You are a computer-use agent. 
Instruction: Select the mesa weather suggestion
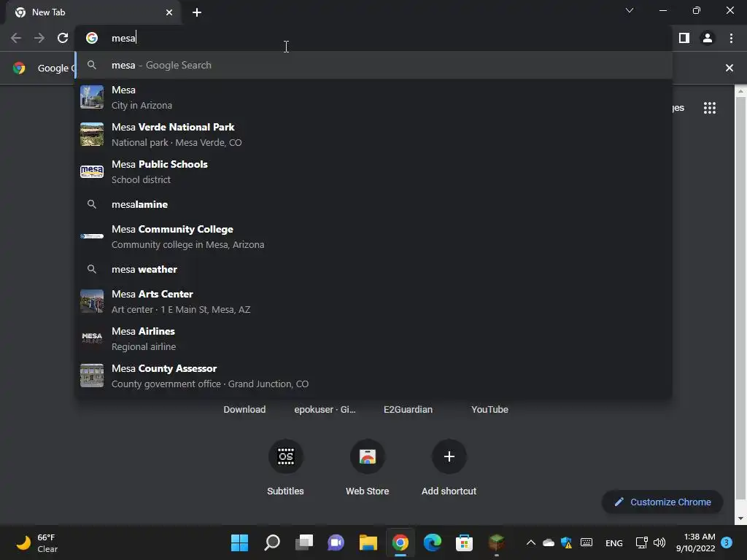(373, 270)
